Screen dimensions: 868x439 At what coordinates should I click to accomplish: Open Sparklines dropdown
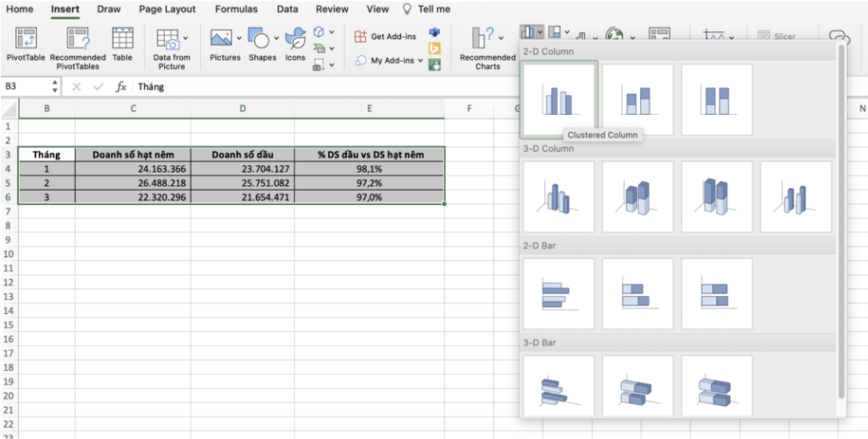[718, 35]
